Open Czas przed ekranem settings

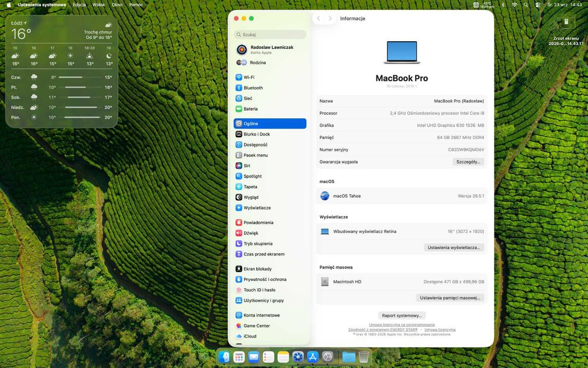pos(270,254)
